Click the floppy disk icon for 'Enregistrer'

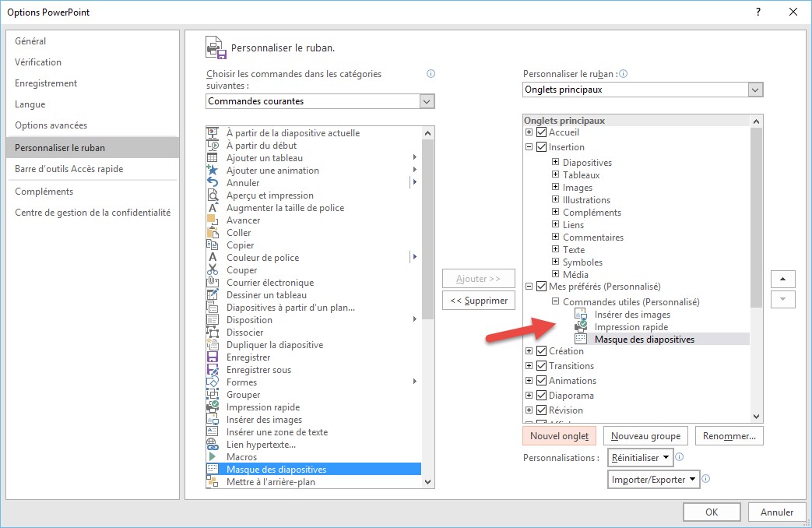[213, 357]
